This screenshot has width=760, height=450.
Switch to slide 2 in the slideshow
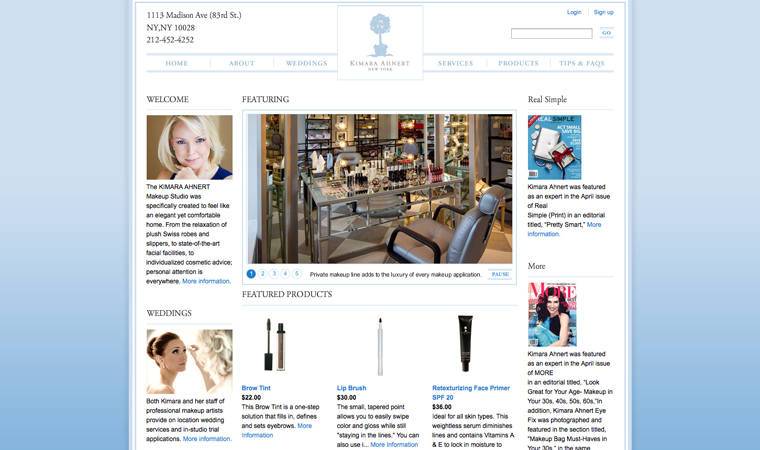(x=263, y=274)
